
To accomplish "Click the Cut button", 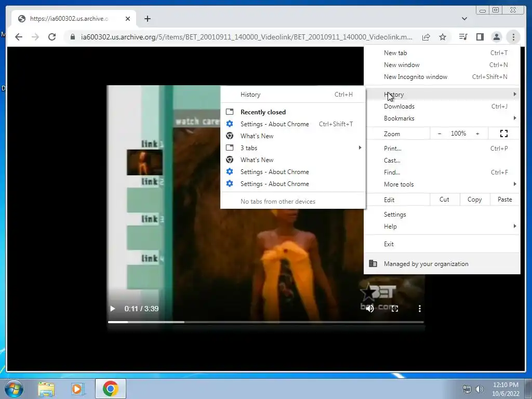I will [x=445, y=199].
